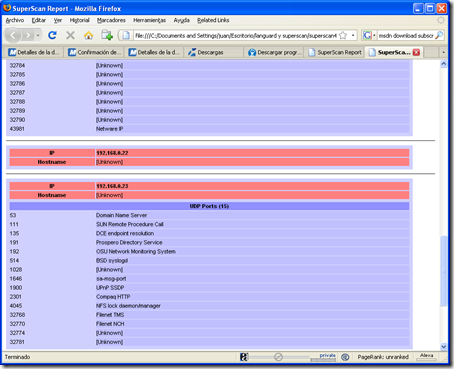Click the BSD syslogd entry
Viewport: 454px width, 369px height.
coord(112,260)
